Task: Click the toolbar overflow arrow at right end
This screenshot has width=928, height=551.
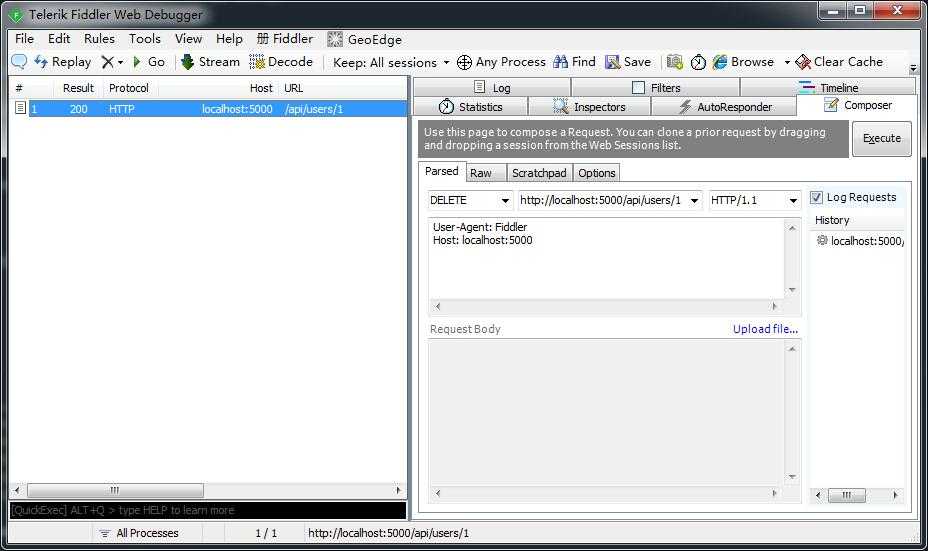Action: tap(913, 68)
